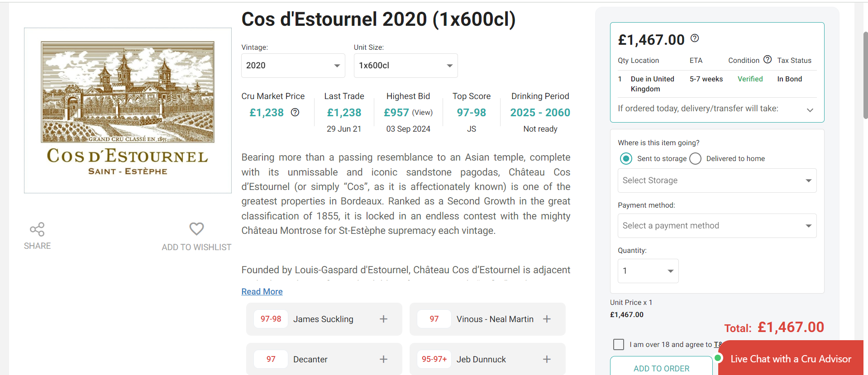Open the payment method dropdown
Screen dimensions: 868x375
point(717,226)
